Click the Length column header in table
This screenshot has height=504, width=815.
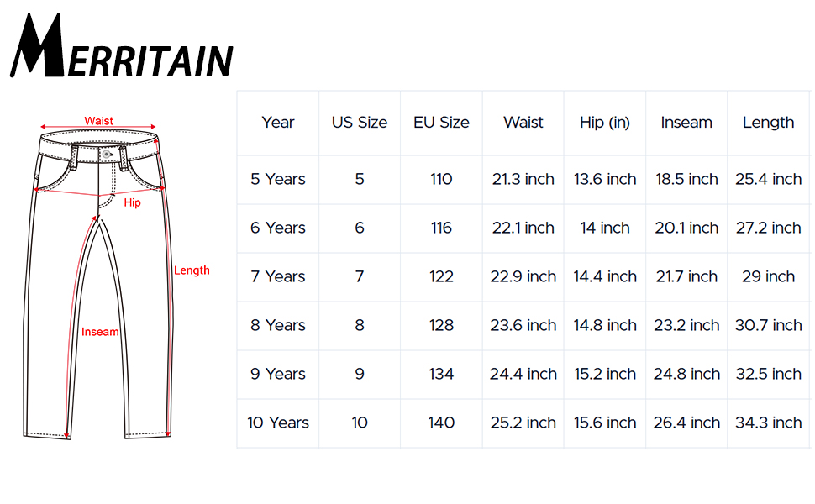(768, 123)
